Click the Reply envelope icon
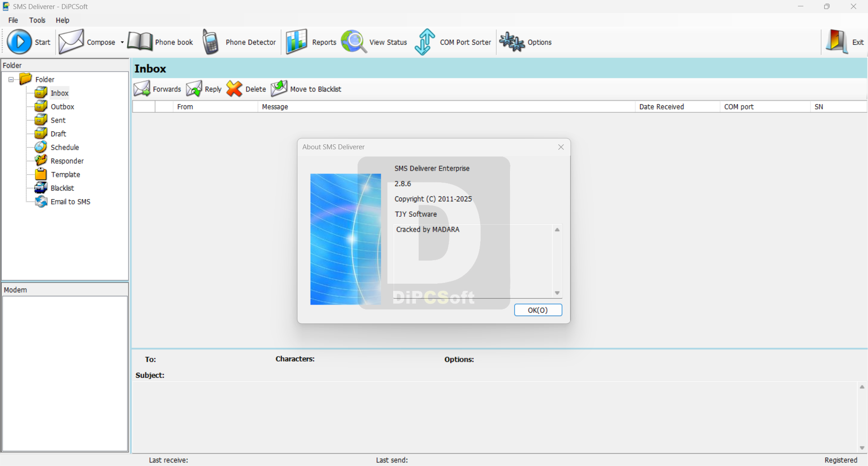The image size is (868, 466). (194, 89)
